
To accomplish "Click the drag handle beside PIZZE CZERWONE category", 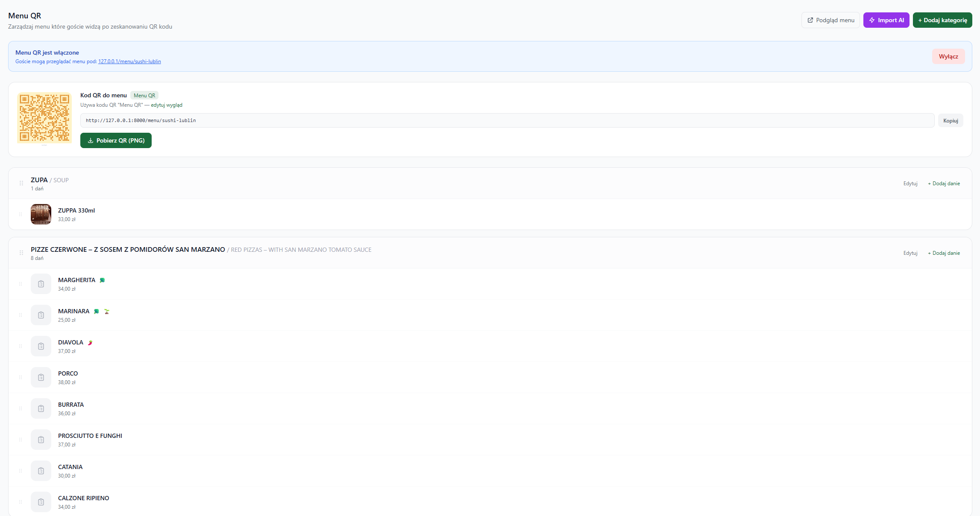I will [21, 253].
